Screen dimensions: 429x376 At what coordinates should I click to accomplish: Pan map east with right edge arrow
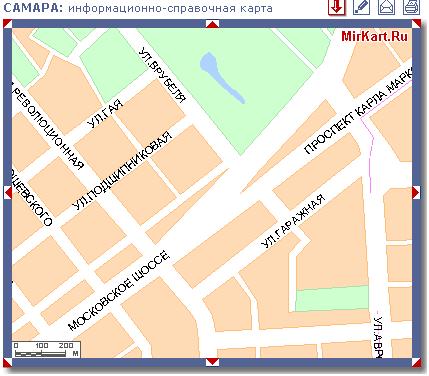click(x=416, y=192)
